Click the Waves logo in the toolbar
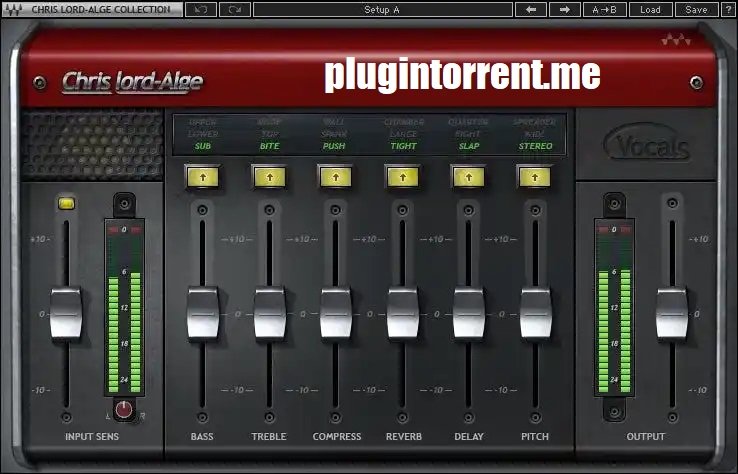 [13, 9]
